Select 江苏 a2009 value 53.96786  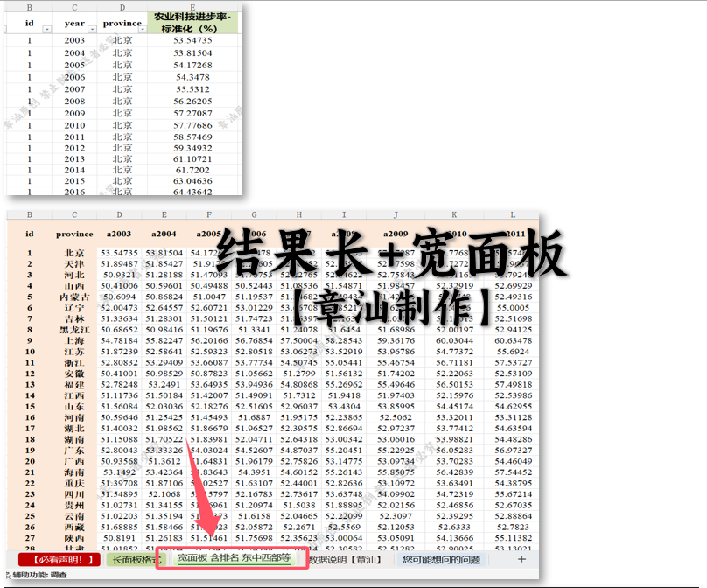click(395, 352)
